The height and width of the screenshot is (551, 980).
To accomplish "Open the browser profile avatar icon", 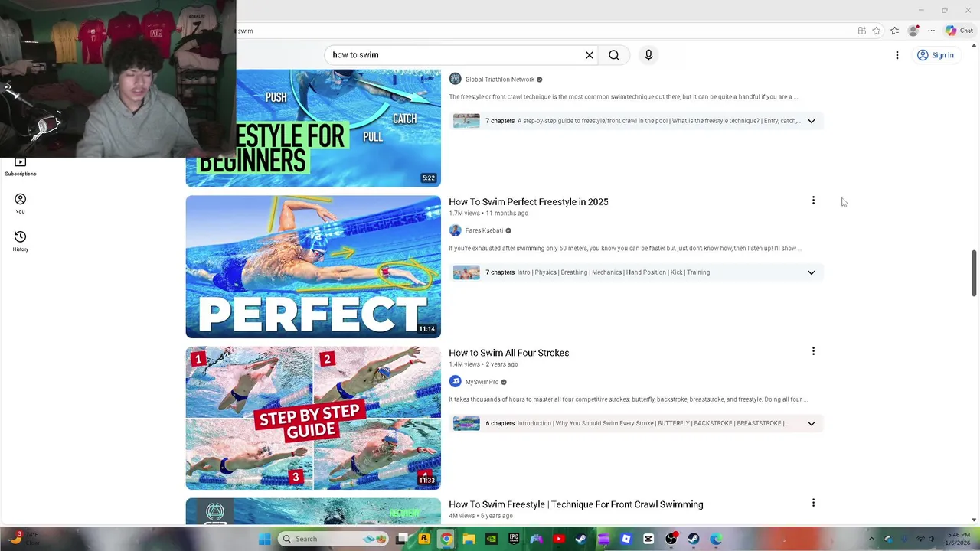I will coord(913,31).
